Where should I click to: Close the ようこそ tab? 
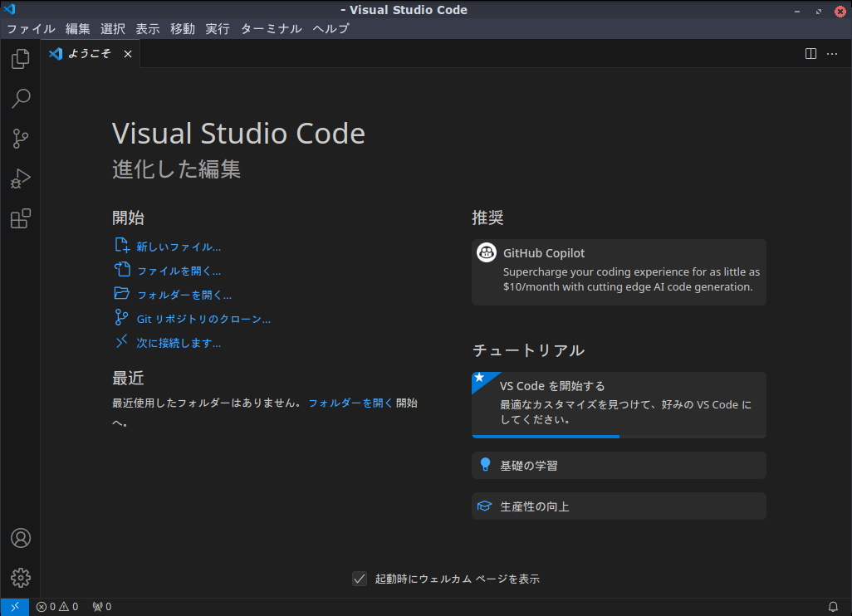pos(128,54)
